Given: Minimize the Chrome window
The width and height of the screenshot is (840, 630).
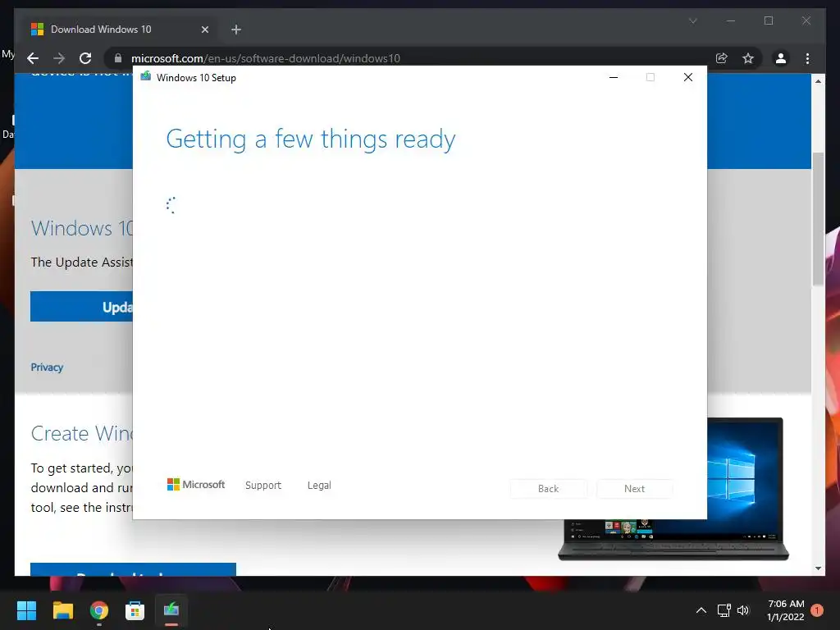Looking at the screenshot, I should [x=731, y=21].
